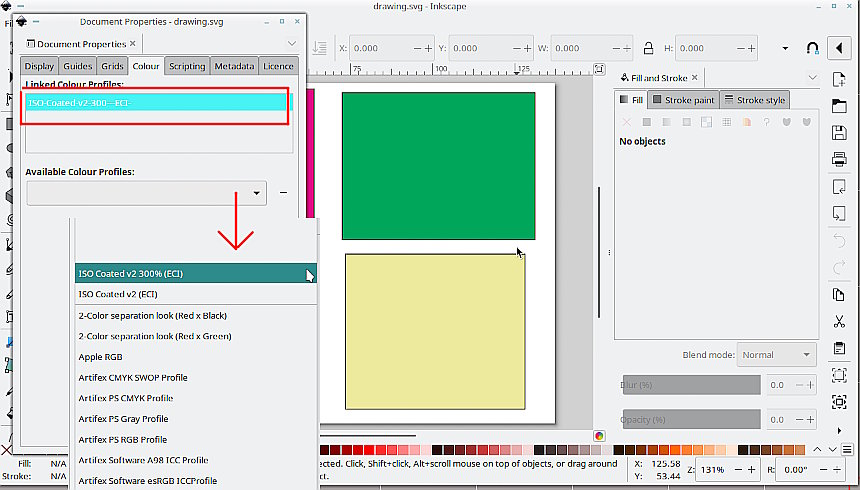Click the Open file folder icon
This screenshot has width=860, height=490.
(839, 106)
